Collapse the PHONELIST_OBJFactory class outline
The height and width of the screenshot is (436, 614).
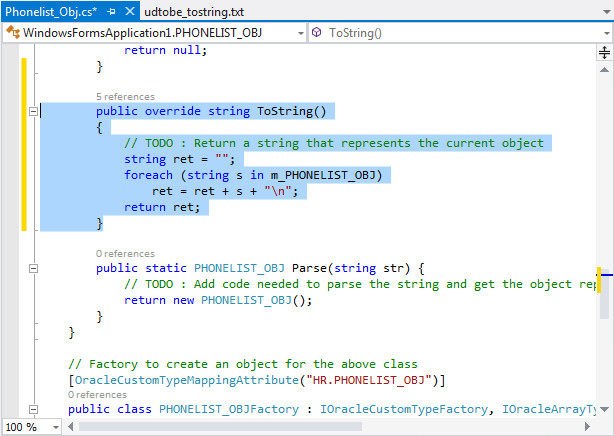click(34, 409)
